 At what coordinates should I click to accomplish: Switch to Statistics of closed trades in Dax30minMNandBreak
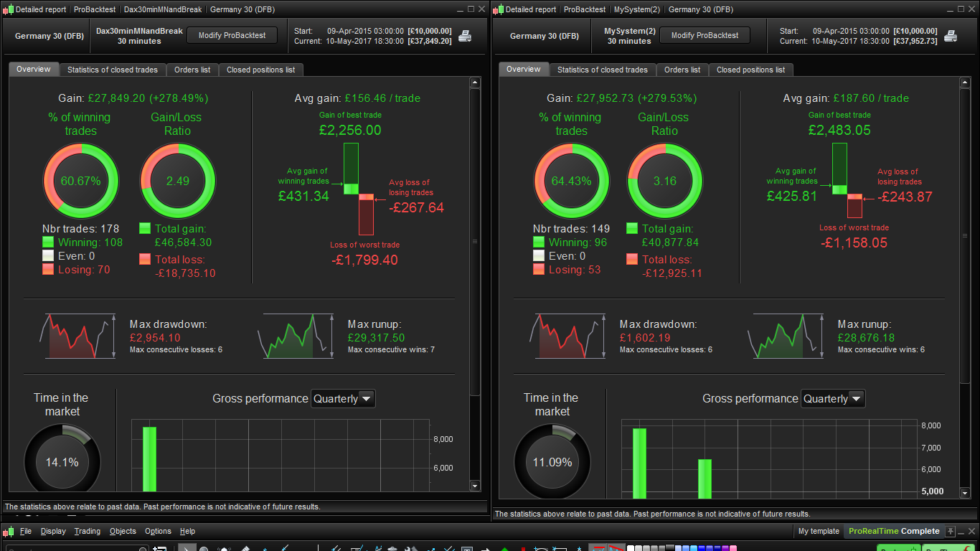(x=113, y=70)
